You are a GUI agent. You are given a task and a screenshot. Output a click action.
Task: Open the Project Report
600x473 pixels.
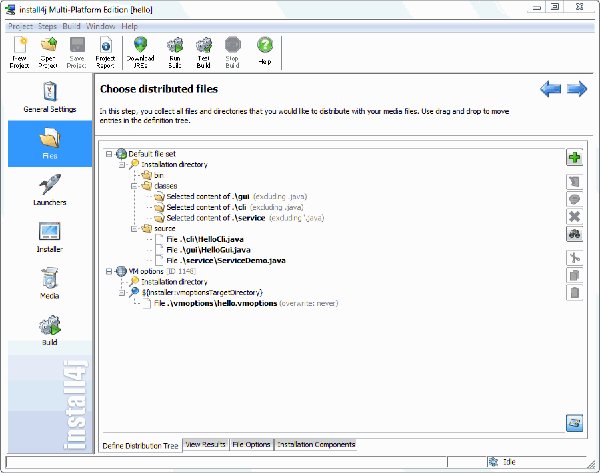105,53
